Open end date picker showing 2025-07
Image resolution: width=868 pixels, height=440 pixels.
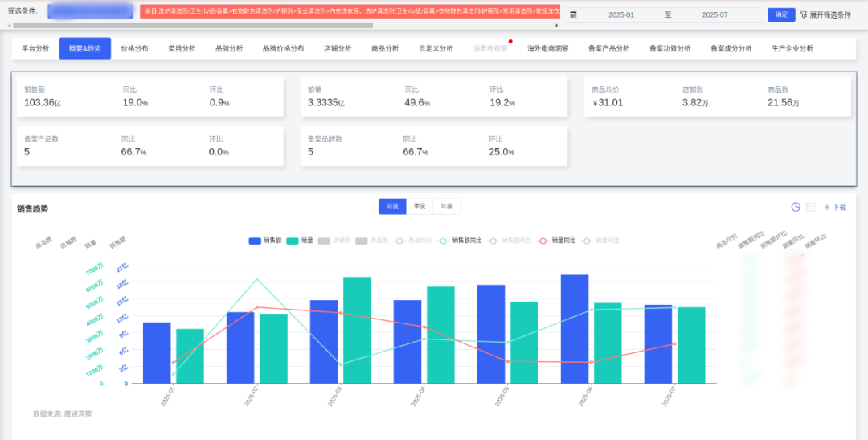coord(714,14)
